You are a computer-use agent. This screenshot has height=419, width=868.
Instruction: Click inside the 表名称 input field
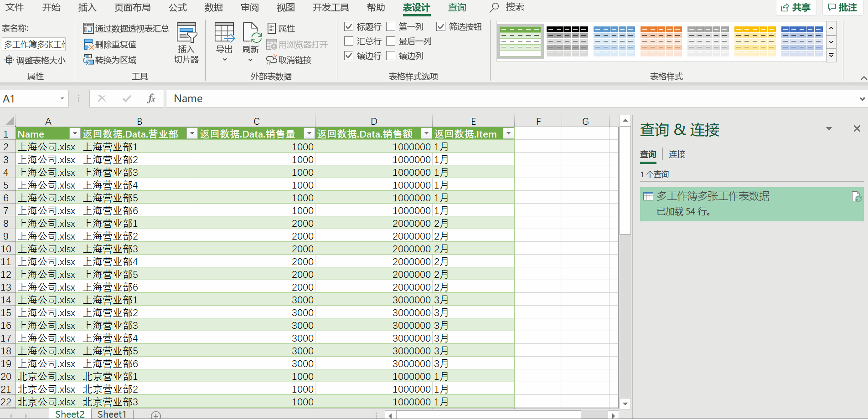coord(34,44)
